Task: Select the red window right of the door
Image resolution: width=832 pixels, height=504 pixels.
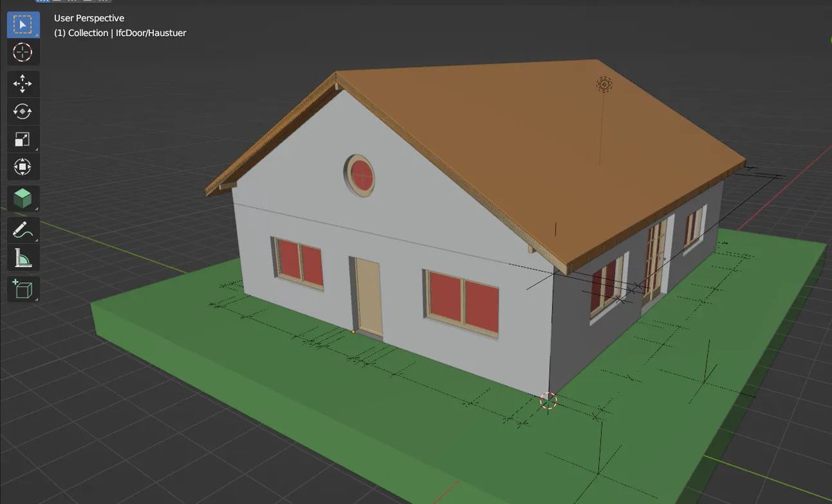Action: [463, 304]
